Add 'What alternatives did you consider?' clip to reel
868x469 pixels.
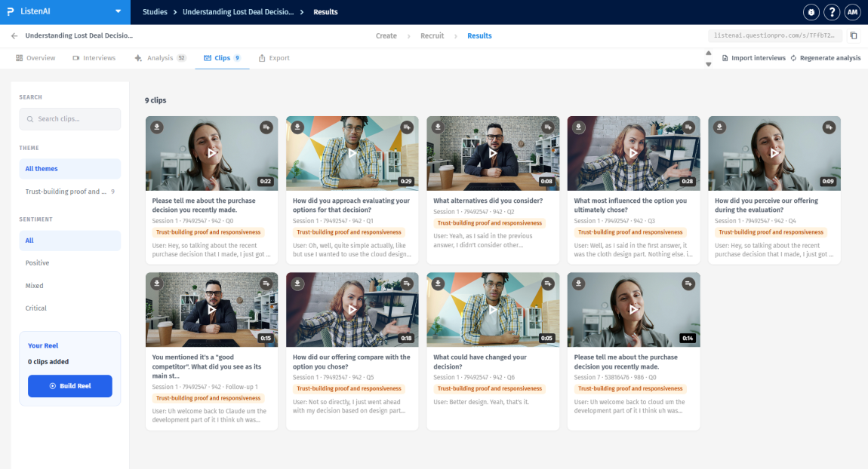tap(547, 127)
